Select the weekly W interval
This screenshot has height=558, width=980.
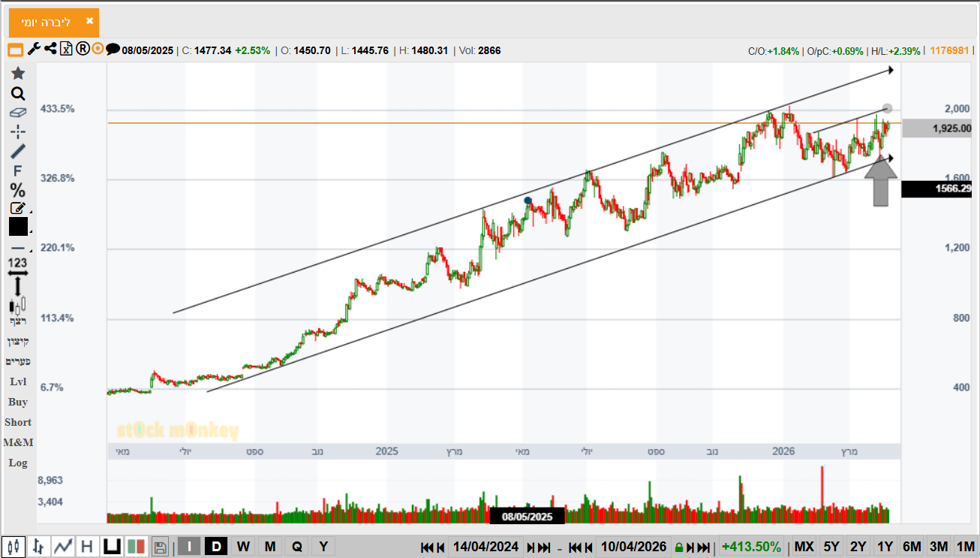pyautogui.click(x=243, y=546)
